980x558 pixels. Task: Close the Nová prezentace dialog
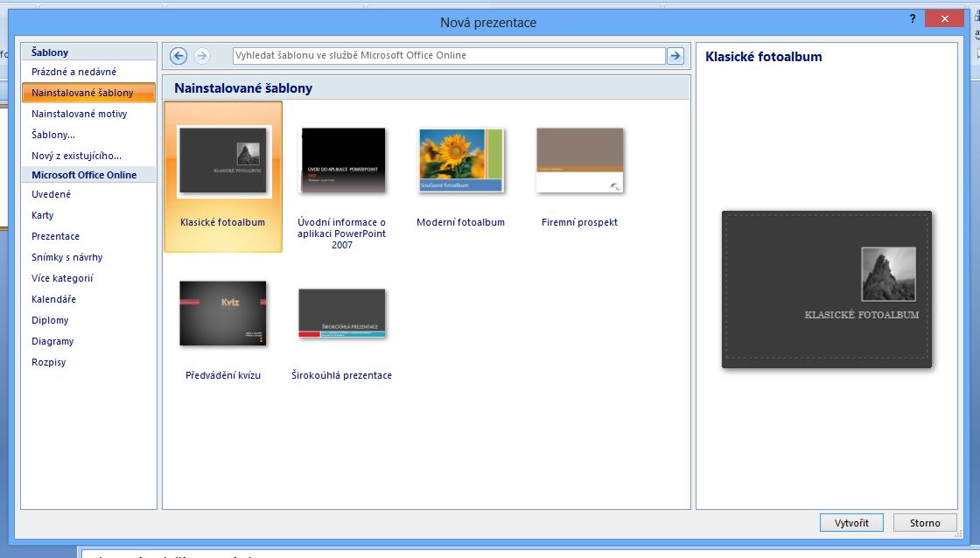click(944, 18)
